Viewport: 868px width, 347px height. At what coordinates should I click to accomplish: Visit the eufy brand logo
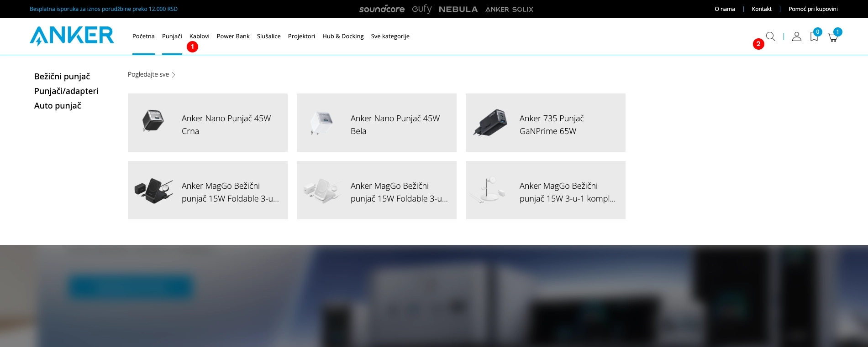[422, 9]
